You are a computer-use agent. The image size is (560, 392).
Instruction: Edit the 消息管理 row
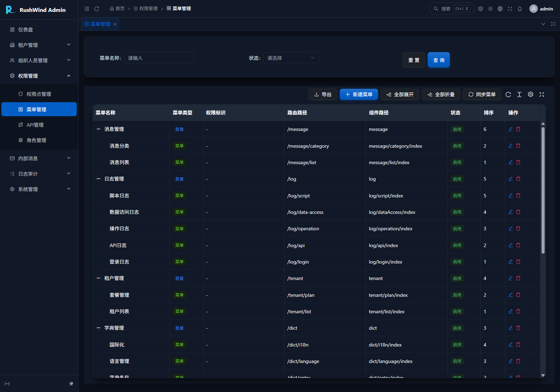(x=511, y=129)
